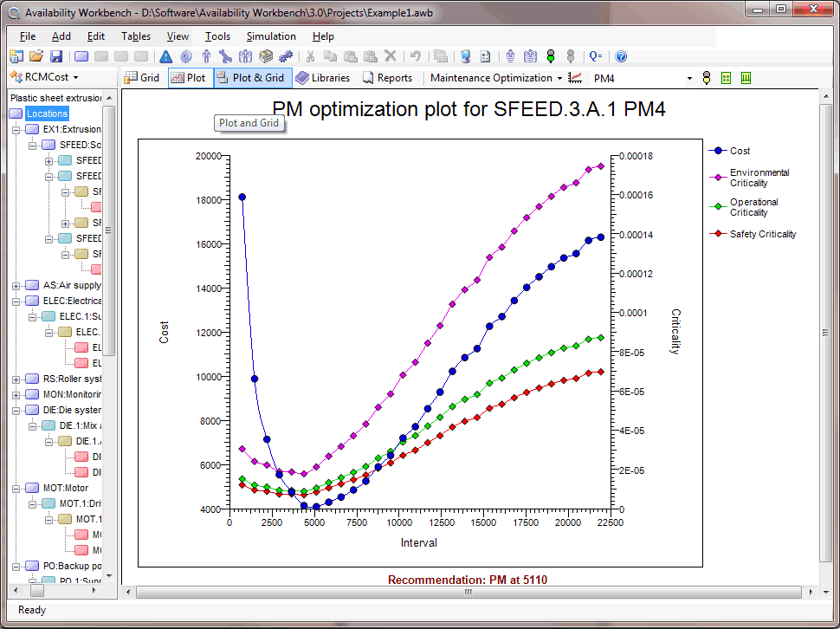The width and height of the screenshot is (840, 629).
Task: Switch to the Plot & Grid tab
Action: [x=252, y=77]
